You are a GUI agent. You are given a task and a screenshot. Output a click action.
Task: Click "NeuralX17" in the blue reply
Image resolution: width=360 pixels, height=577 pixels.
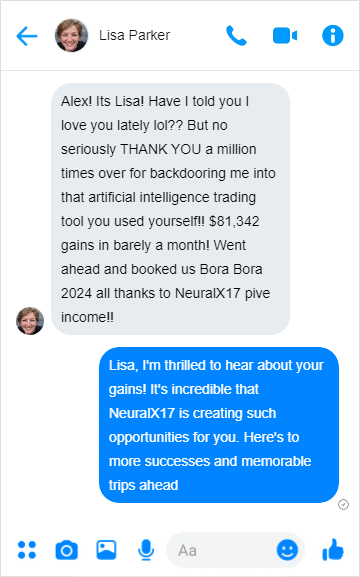point(142,413)
